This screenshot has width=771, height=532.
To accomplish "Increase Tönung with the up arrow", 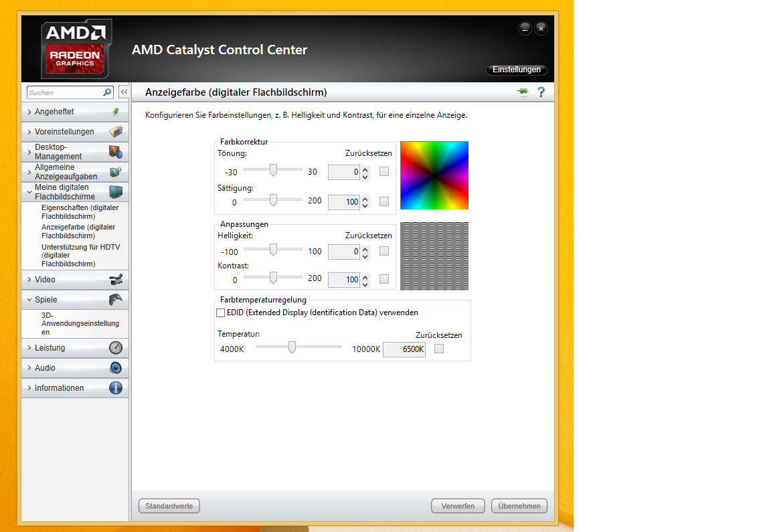I will coord(365,169).
